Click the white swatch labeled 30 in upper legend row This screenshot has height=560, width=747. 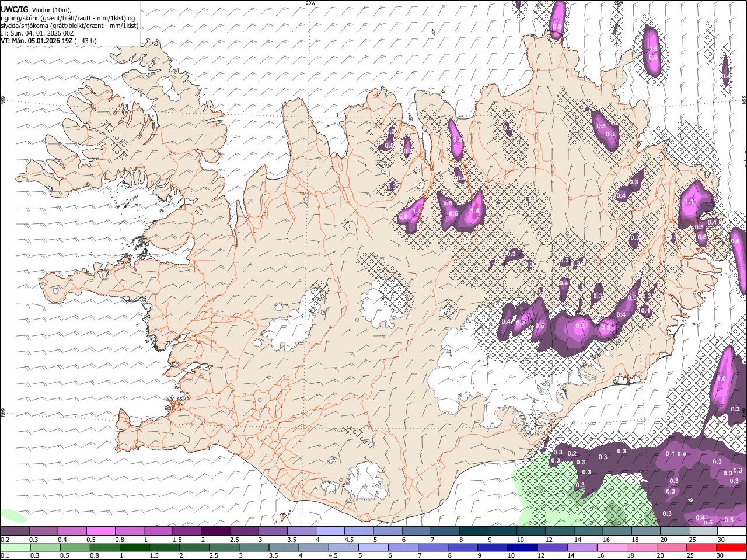pos(731,531)
